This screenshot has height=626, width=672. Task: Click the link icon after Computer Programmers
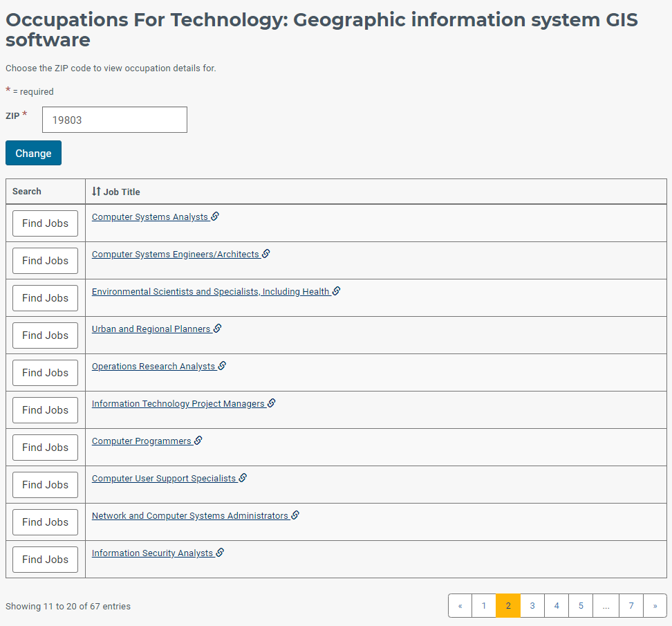(x=198, y=441)
